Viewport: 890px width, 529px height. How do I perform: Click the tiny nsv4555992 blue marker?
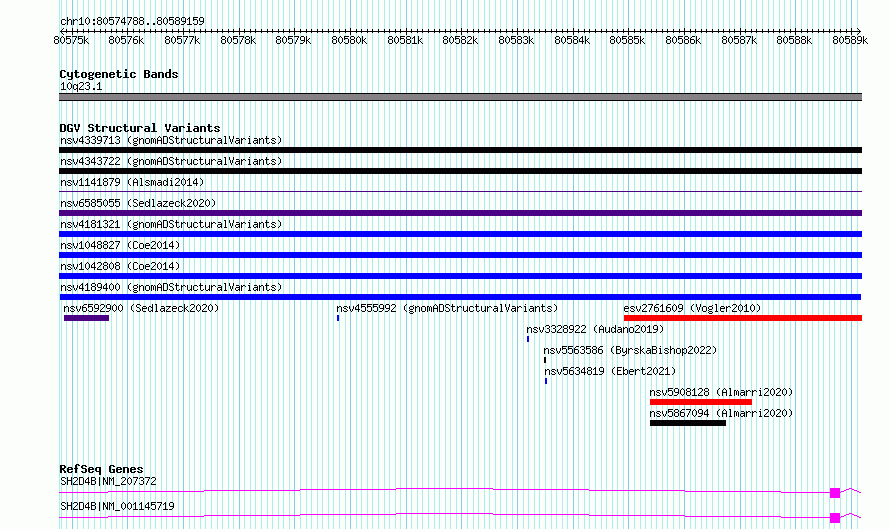[338, 318]
